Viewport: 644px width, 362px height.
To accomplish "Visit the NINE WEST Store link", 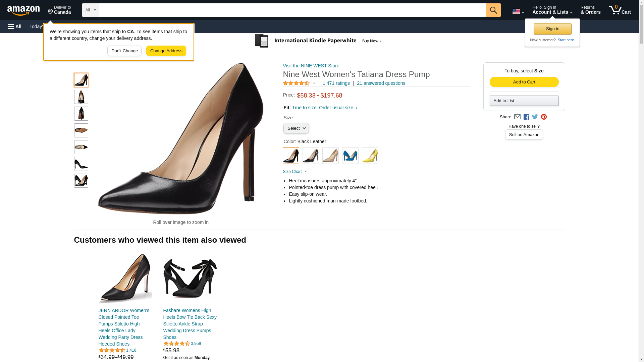I will pos(311,66).
